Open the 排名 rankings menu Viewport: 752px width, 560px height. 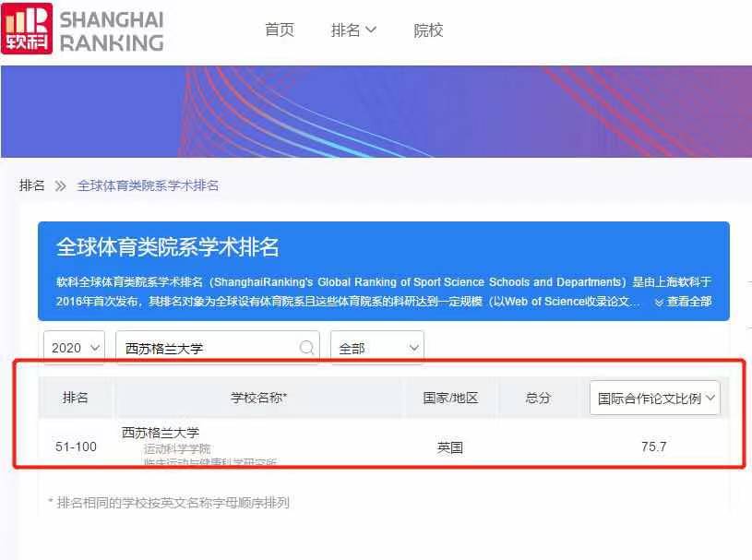[353, 30]
